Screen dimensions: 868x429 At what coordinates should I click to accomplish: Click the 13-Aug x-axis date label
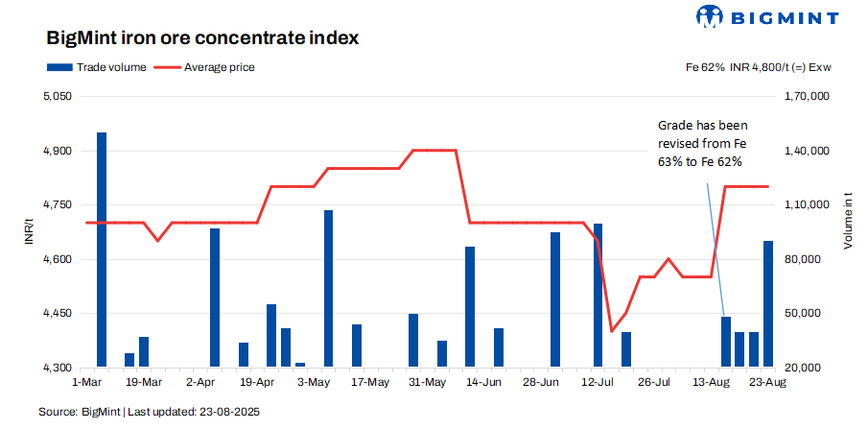712,382
